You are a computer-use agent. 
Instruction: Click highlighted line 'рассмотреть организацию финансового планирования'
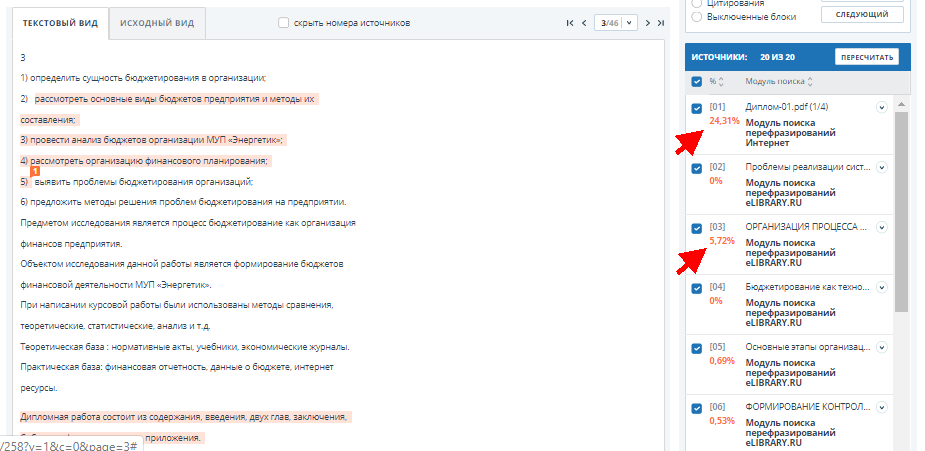pos(145,161)
